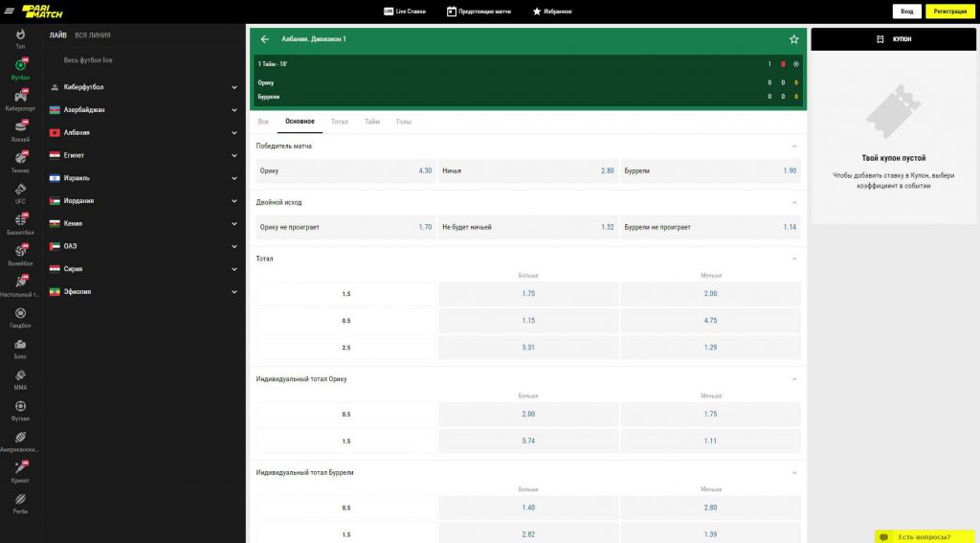Go back with the arrow icon

(x=265, y=38)
